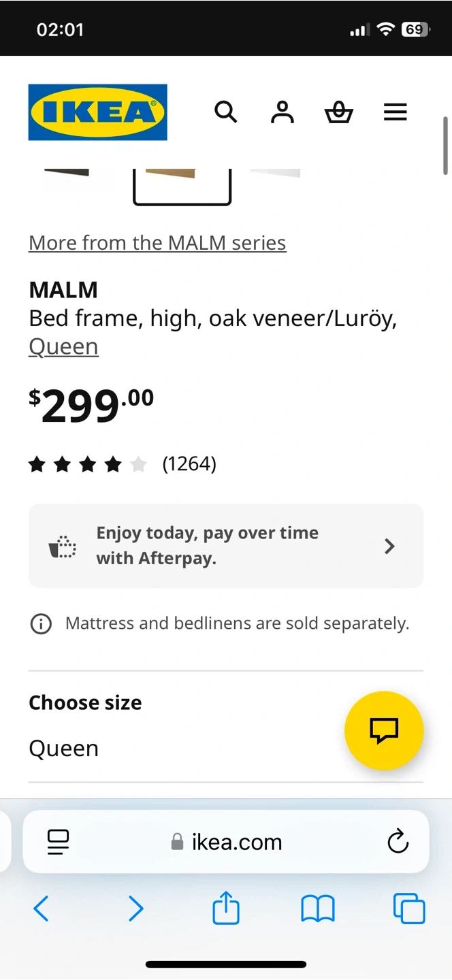Open the search magnifier icon
Image resolution: width=452 pixels, height=980 pixels.
(x=225, y=112)
